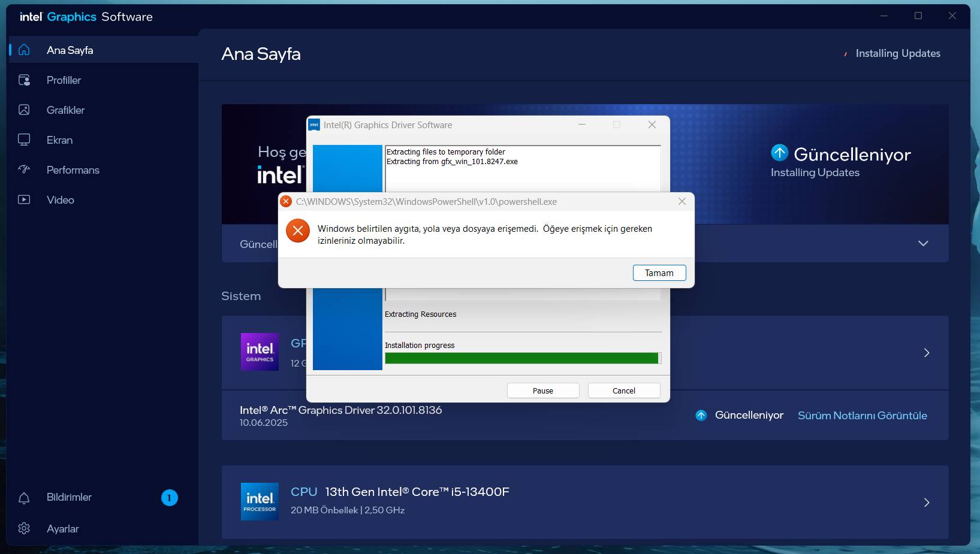Click the Installation progress bar
Screen dimensions: 980x554
point(523,358)
